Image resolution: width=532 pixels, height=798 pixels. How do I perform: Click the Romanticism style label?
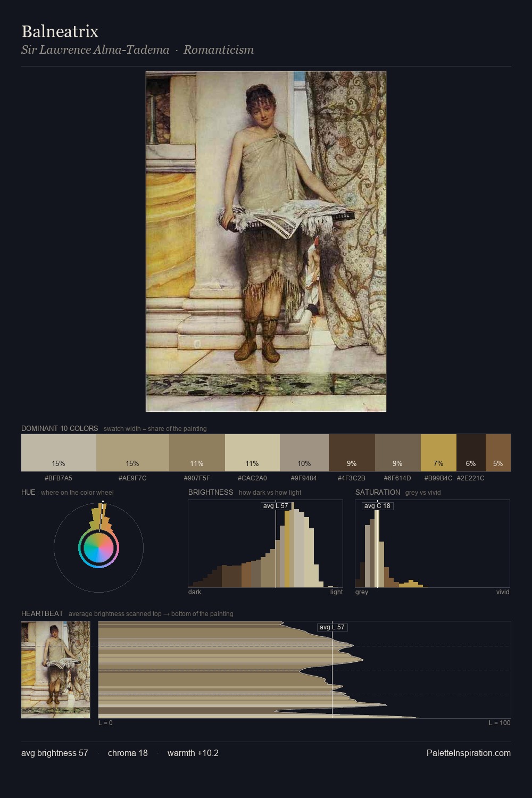(x=219, y=50)
